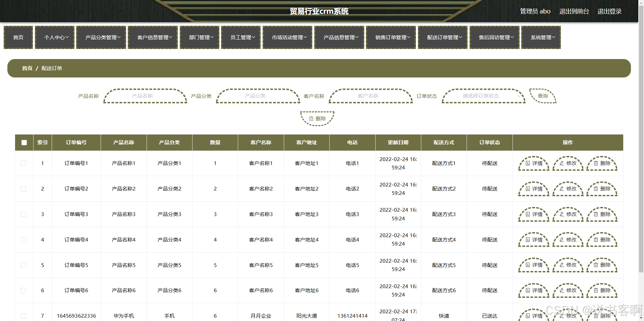This screenshot has height=321, width=644.
Task: Click the 订单编号 column header
Action: coord(76,143)
